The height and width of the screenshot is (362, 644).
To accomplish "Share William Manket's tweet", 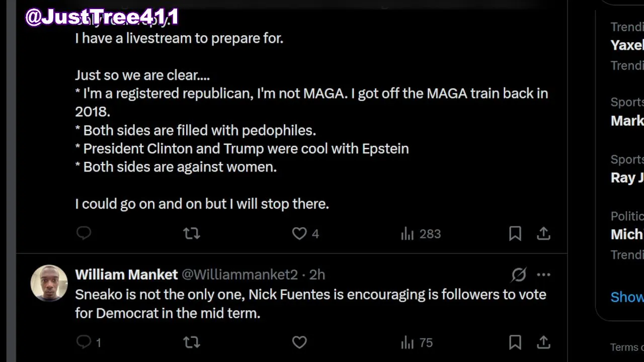I will 543,342.
